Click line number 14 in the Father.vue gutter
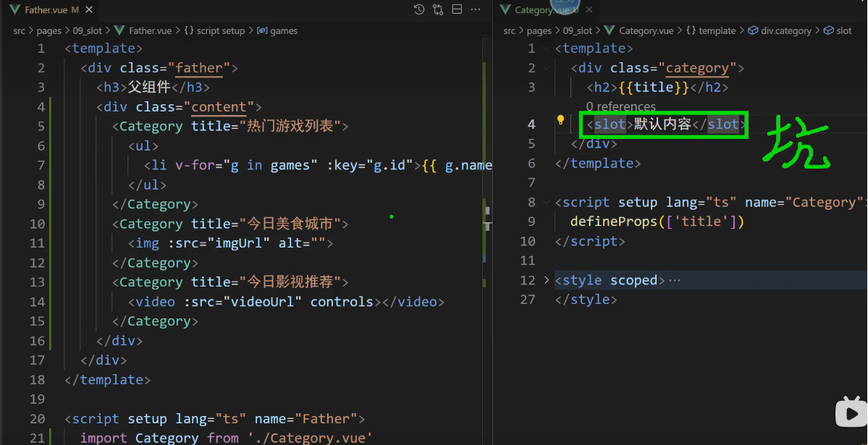This screenshot has width=868, height=445. [37, 302]
